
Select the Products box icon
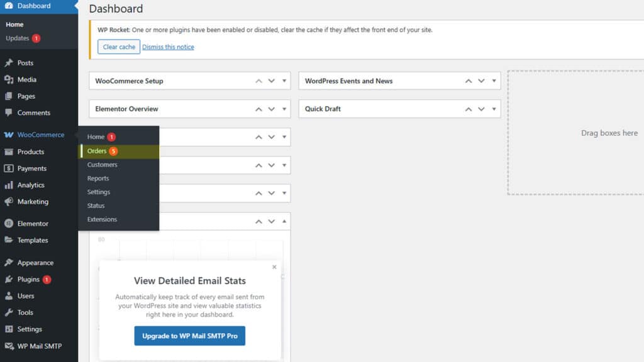point(9,152)
